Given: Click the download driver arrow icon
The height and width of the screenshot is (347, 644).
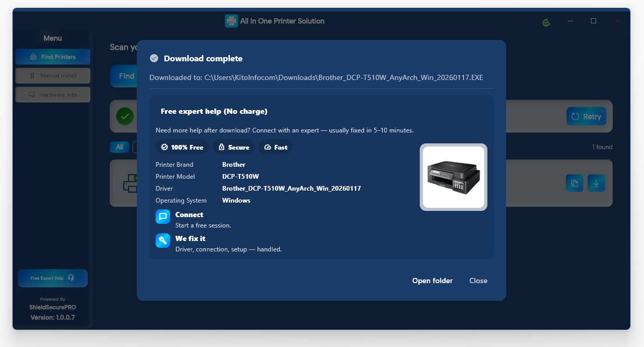Looking at the screenshot, I should coord(596,183).
